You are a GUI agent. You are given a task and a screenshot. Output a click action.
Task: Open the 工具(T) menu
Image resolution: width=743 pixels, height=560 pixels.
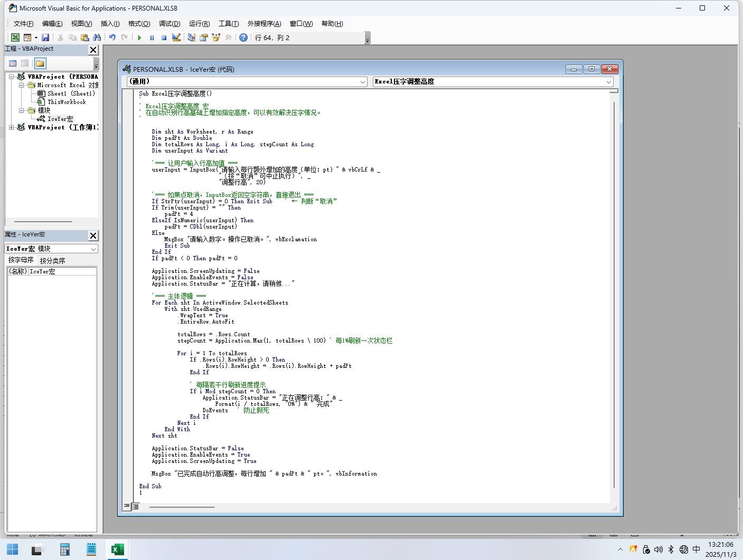[229, 24]
